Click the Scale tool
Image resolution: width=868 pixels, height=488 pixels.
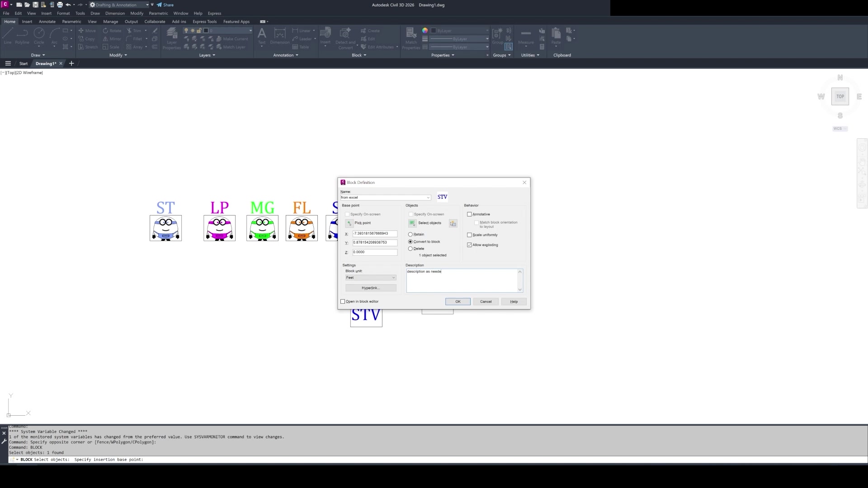point(111,47)
